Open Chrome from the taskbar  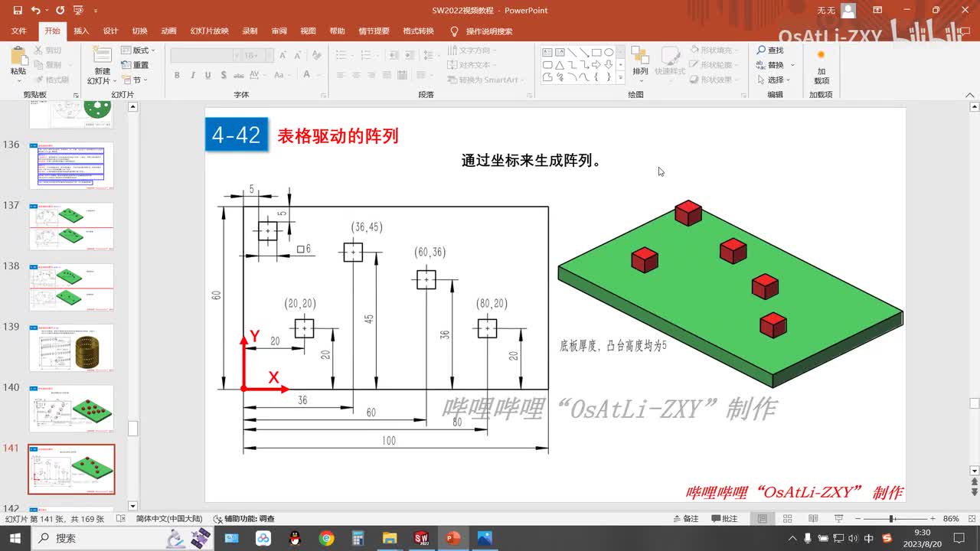pyautogui.click(x=327, y=538)
